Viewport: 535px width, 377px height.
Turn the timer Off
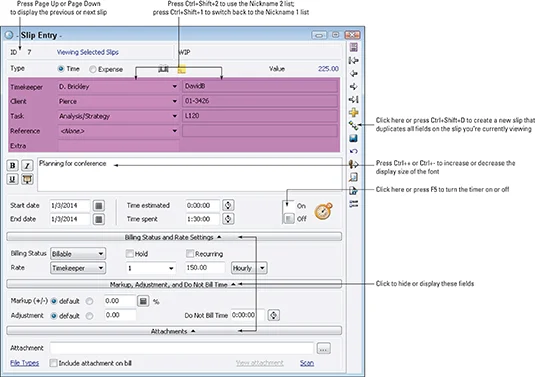pyautogui.click(x=289, y=219)
